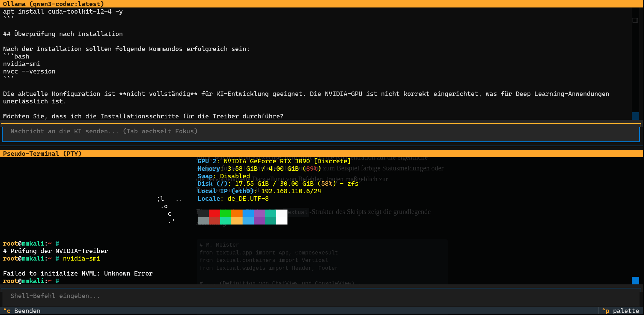Click the gray color block in bottom row

click(203, 221)
